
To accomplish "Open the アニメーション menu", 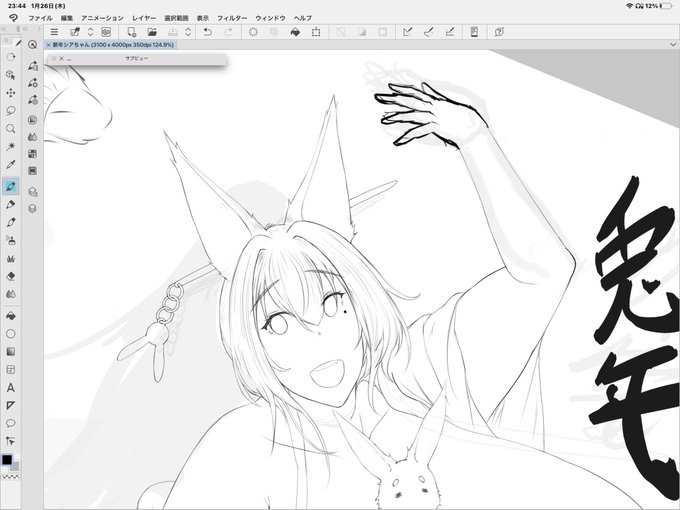I will tap(102, 18).
